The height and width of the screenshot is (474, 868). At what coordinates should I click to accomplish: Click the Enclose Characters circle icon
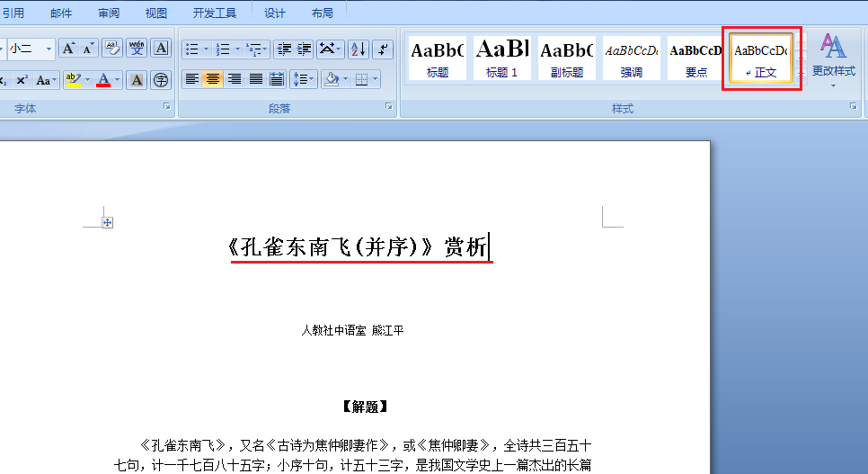click(161, 80)
